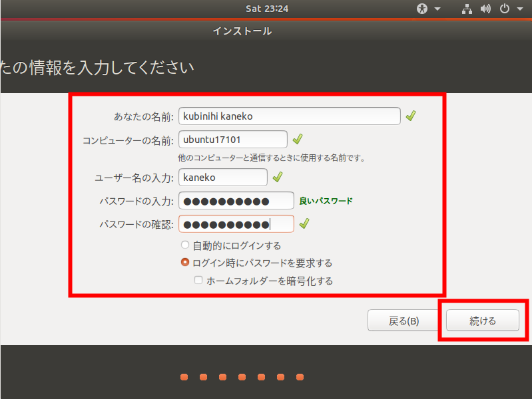Open the volume speaker icon
532x399 pixels.
click(x=485, y=9)
